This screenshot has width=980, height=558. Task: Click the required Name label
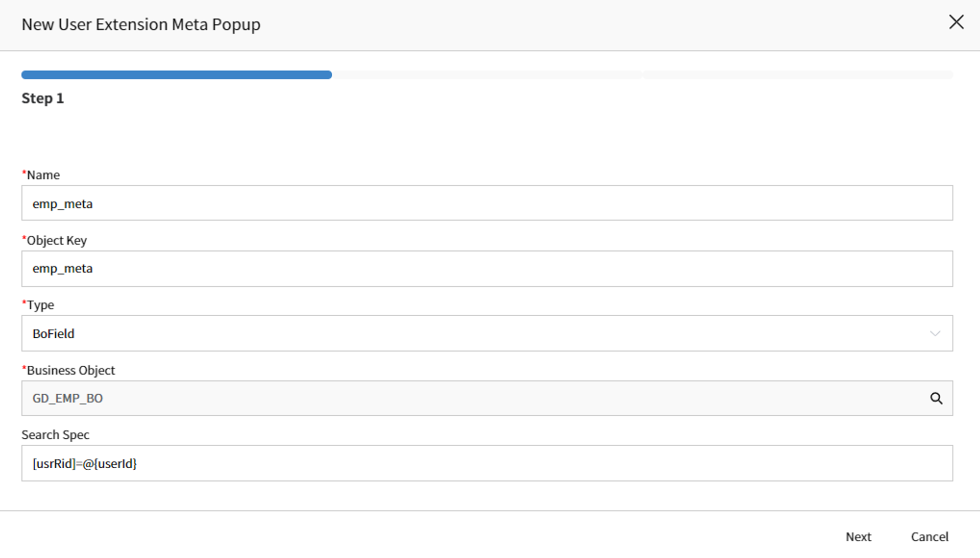[x=41, y=175]
